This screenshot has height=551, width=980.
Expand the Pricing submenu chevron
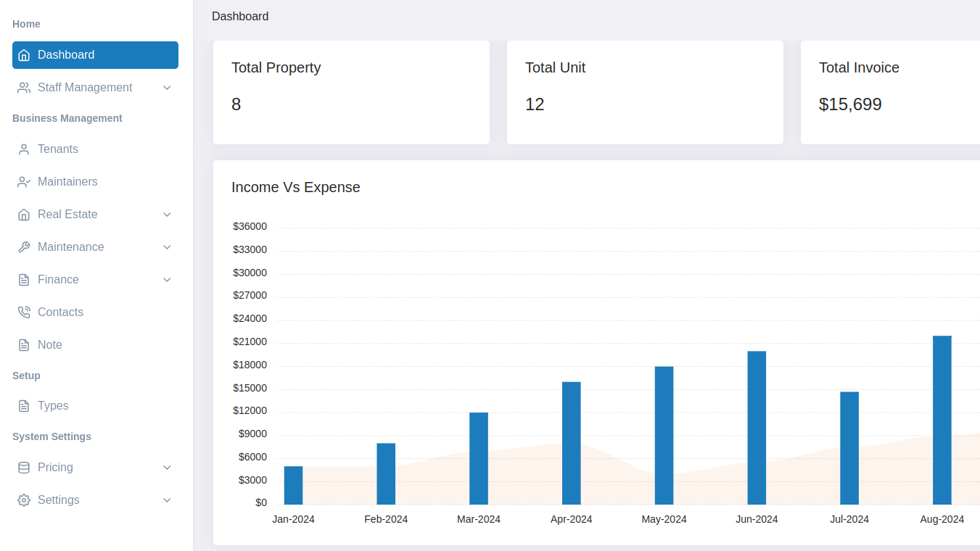pos(167,468)
